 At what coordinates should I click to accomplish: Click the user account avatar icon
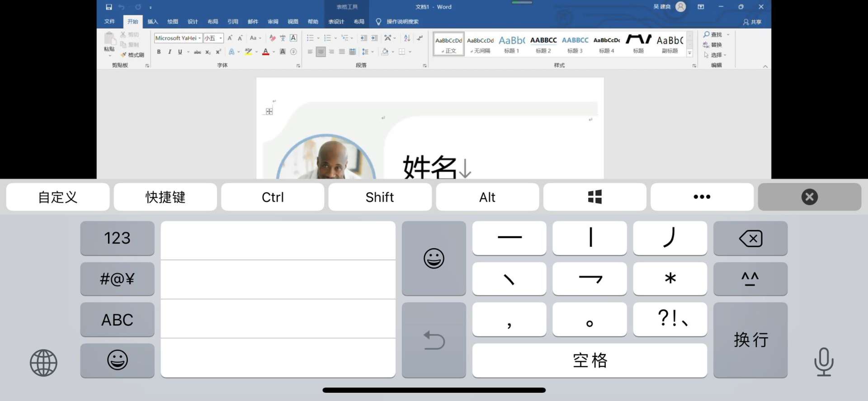point(680,6)
